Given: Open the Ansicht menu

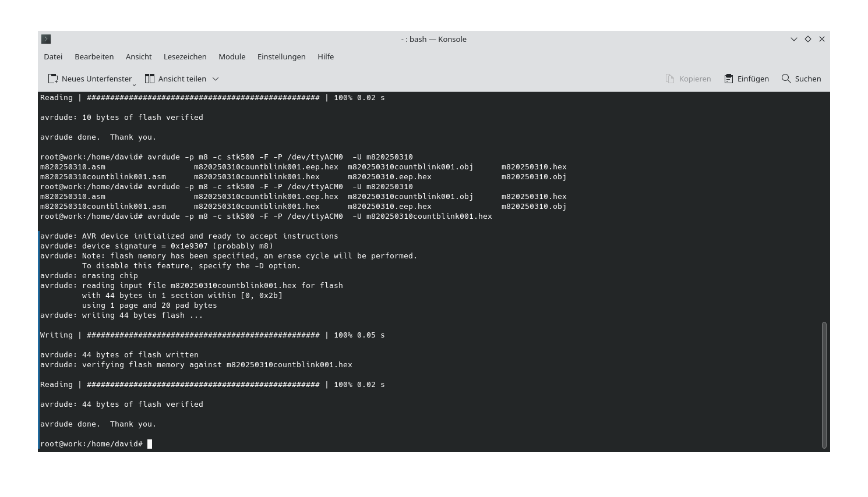Looking at the screenshot, I should [x=139, y=56].
